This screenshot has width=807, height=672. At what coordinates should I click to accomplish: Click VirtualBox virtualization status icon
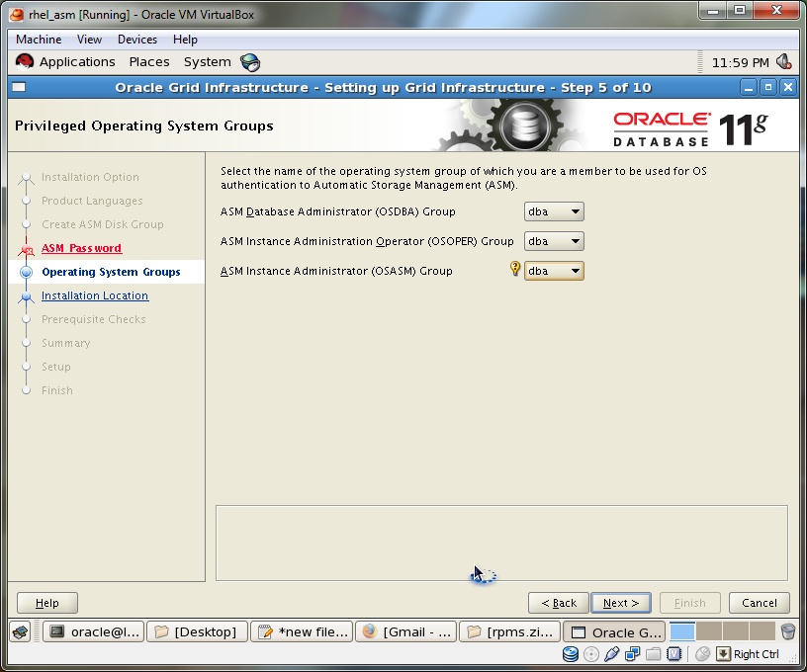[x=673, y=654]
